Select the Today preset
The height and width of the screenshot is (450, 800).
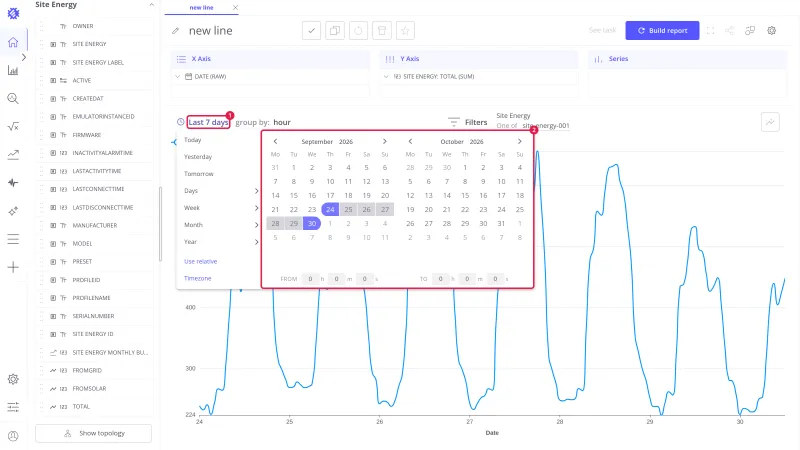(192, 140)
